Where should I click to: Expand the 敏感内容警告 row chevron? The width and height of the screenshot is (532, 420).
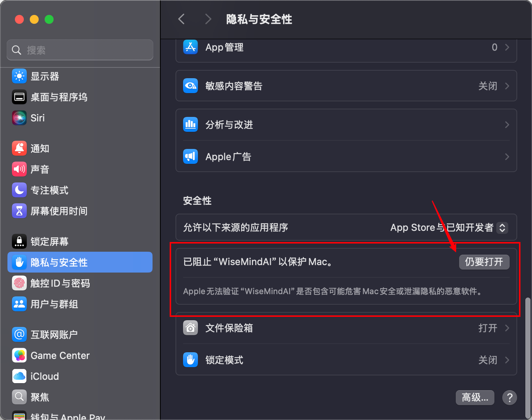pyautogui.click(x=507, y=86)
